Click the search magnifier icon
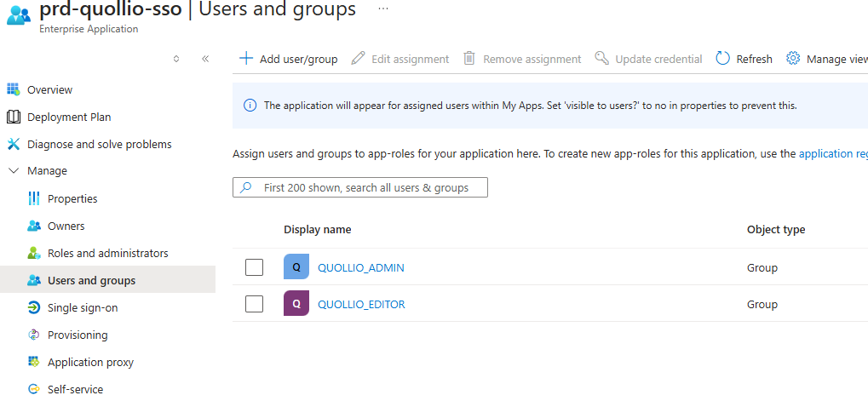 [245, 187]
